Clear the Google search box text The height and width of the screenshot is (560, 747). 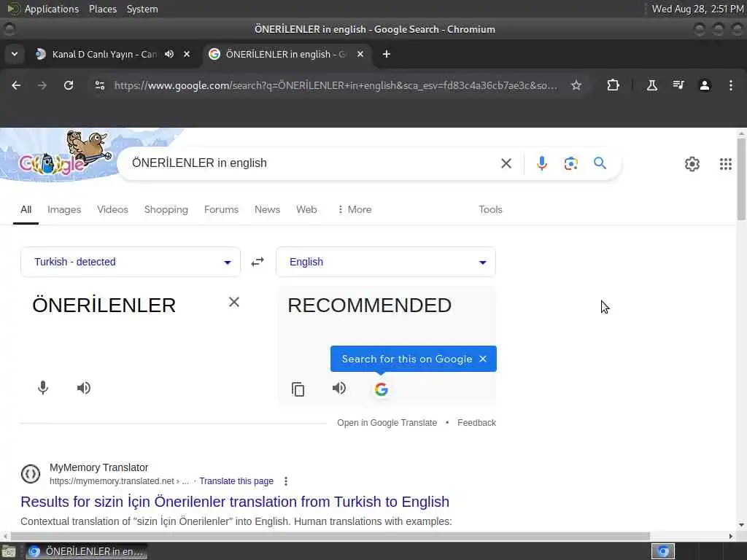pyautogui.click(x=506, y=163)
